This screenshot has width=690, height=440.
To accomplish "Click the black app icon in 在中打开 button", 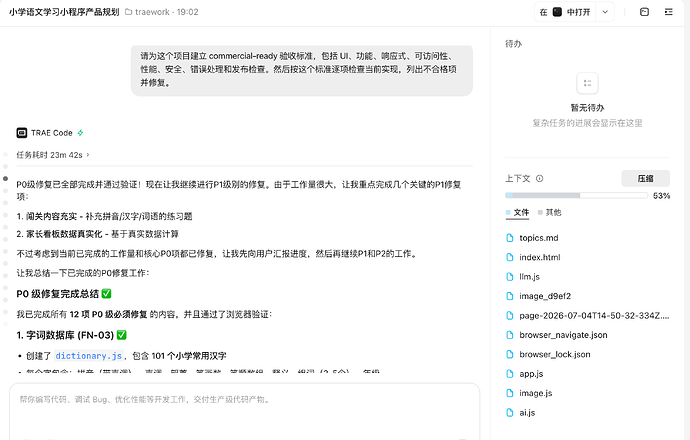I will pyautogui.click(x=557, y=12).
